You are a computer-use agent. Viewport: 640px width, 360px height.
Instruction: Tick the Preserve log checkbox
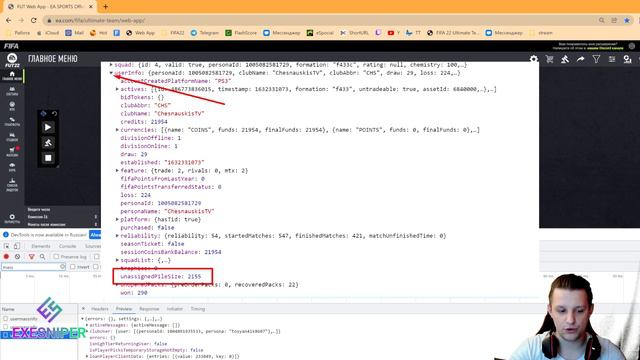point(56,257)
